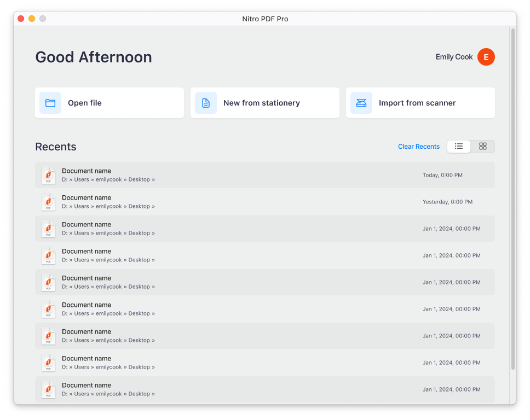
Task: Select the Nitro PDF Pro title bar label
Action: [x=265, y=19]
